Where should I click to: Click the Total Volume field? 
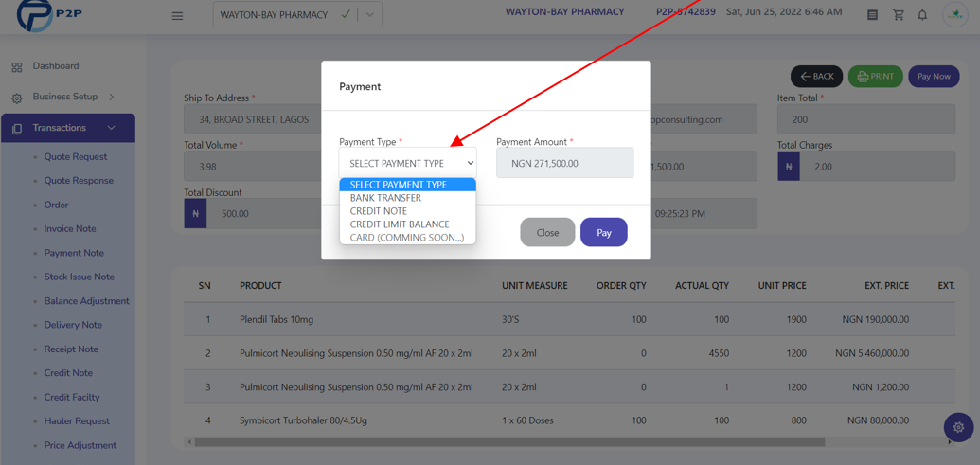(253, 167)
